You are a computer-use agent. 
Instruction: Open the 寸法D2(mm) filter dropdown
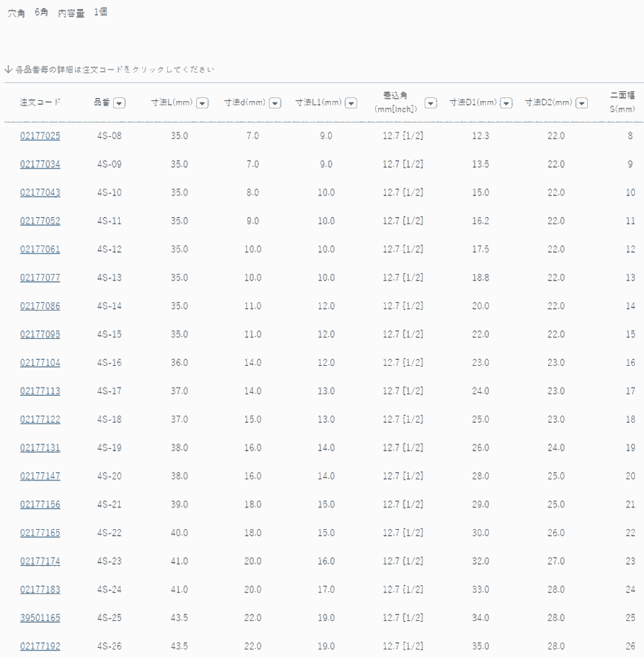point(582,103)
